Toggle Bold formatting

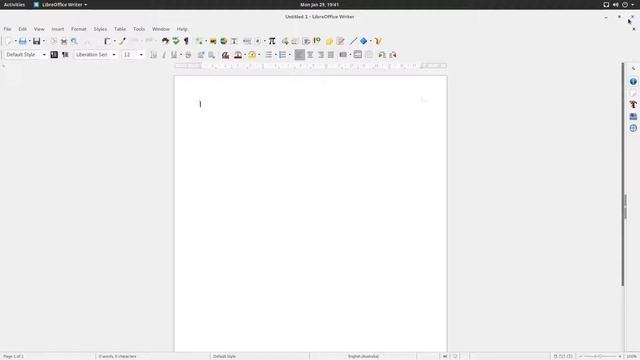tap(153, 55)
